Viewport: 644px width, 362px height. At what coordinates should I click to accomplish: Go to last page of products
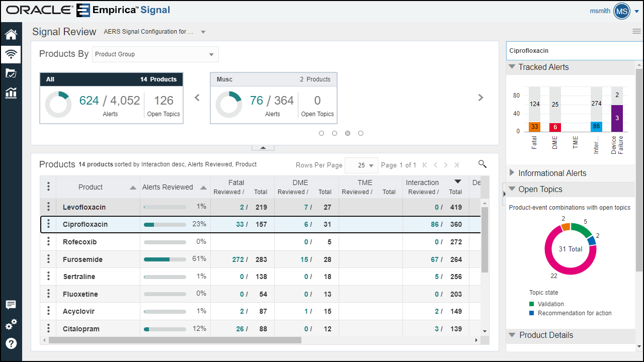456,165
